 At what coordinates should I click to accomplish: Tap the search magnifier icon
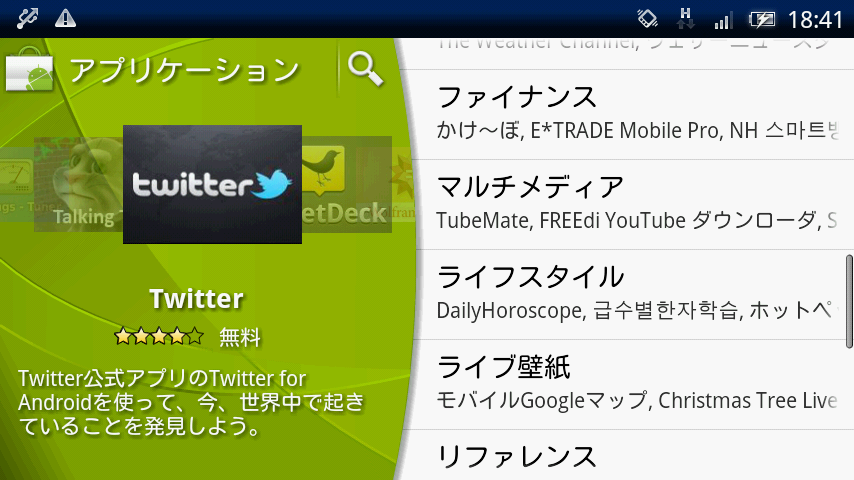tap(365, 69)
